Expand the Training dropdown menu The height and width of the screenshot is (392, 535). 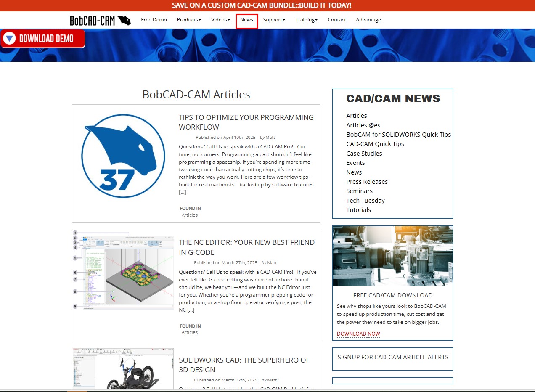pos(306,20)
